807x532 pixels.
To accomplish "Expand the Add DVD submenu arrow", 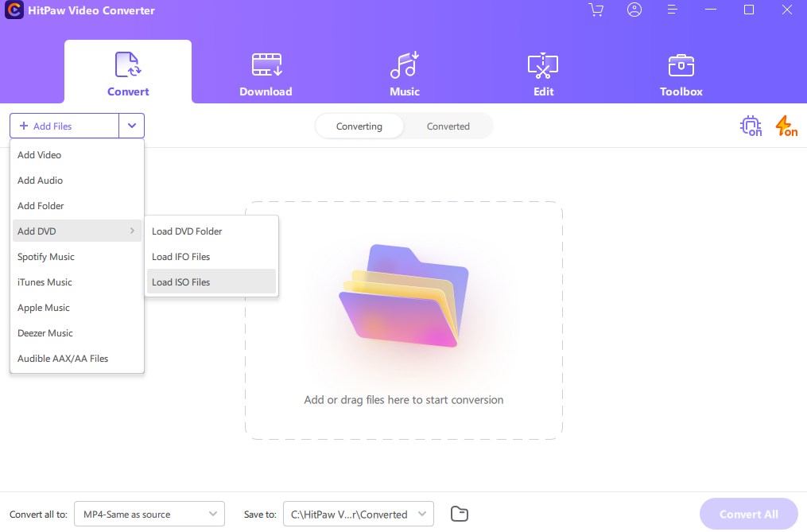I will pyautogui.click(x=132, y=231).
